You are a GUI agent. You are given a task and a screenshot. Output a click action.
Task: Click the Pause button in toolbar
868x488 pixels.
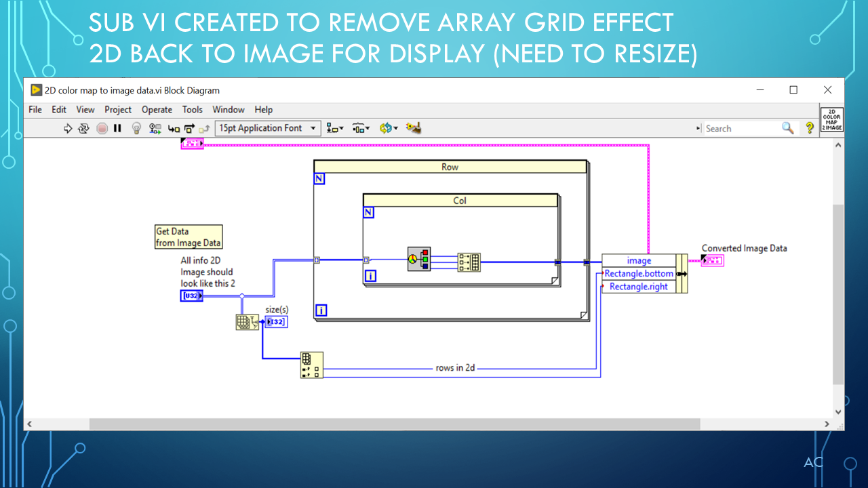click(x=117, y=128)
